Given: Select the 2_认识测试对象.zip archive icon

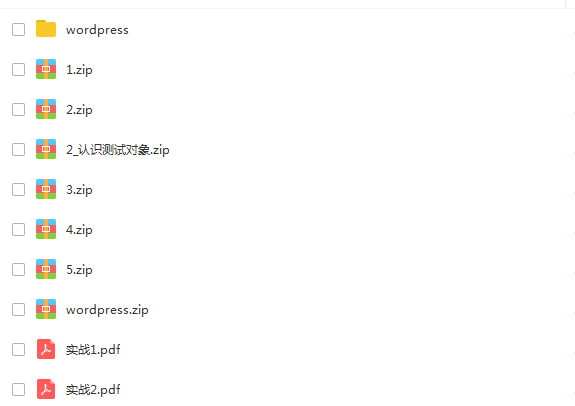Looking at the screenshot, I should (46, 149).
